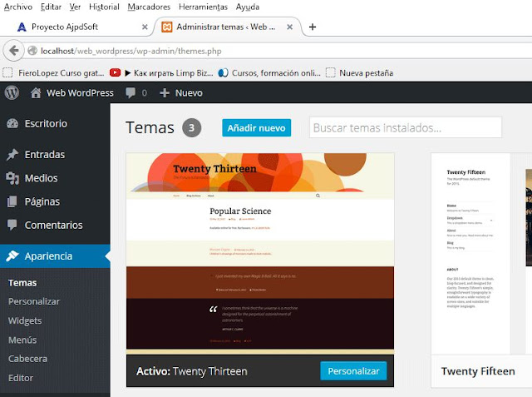
Task: Click the home icon next to Web WordPress
Action: 36,92
